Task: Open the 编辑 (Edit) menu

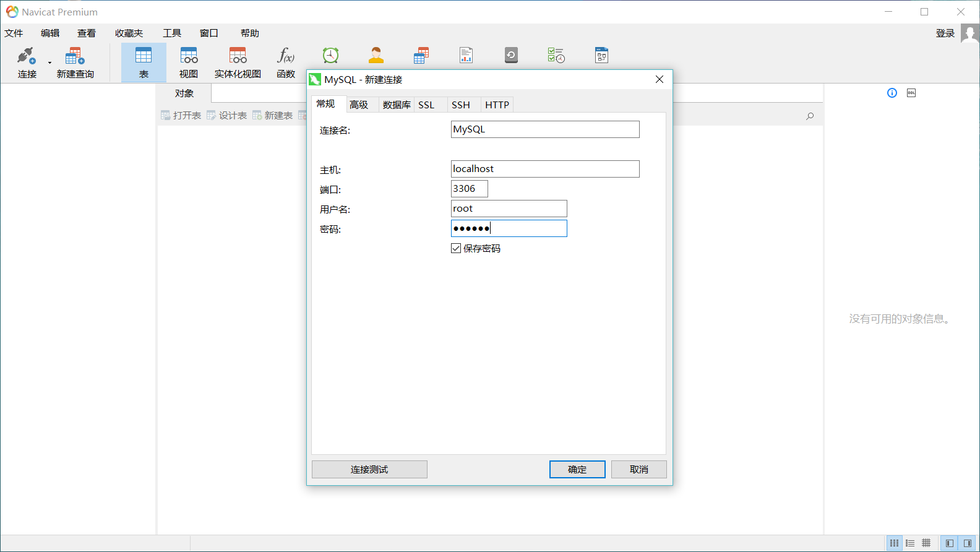Action: (50, 33)
